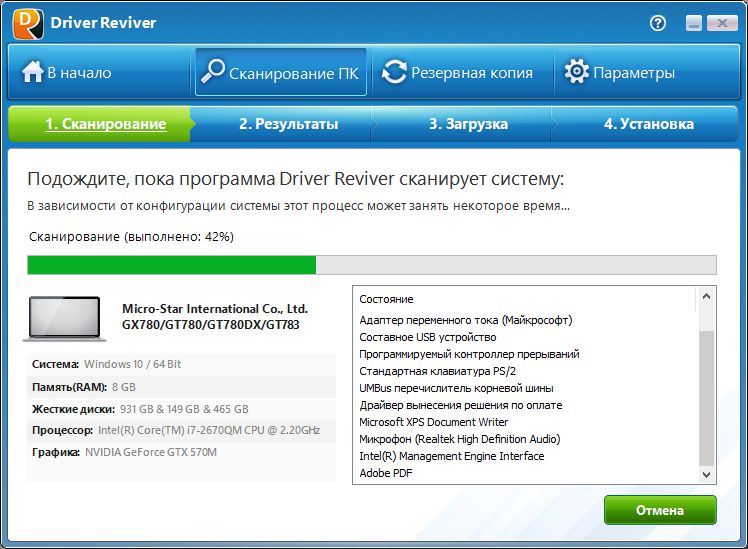
Task: Click the 8 GB memory value
Action: (x=124, y=387)
